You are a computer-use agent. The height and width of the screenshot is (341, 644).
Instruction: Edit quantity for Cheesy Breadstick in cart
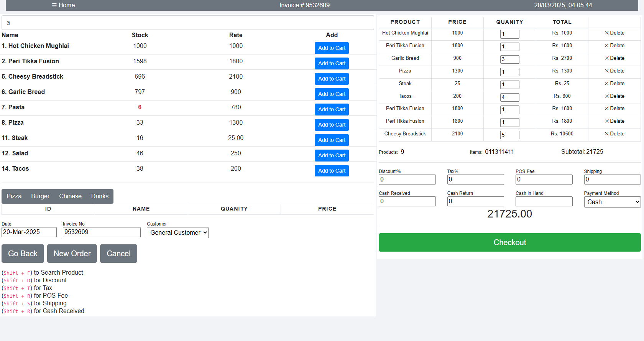point(509,135)
